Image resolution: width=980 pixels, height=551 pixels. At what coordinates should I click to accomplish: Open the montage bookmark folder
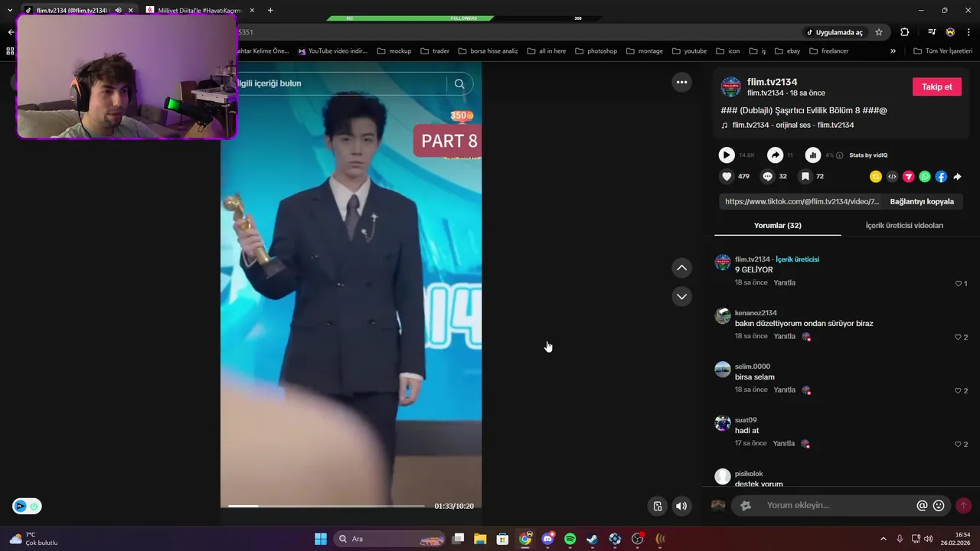[x=645, y=51]
